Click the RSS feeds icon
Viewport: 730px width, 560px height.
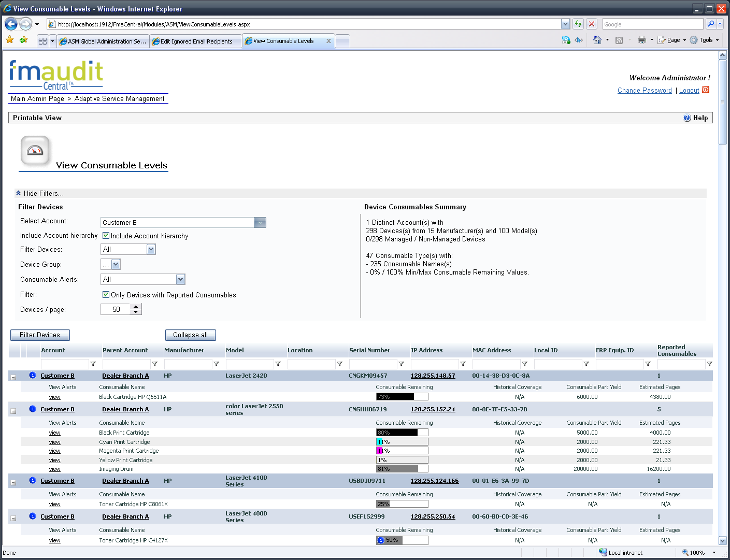619,40
